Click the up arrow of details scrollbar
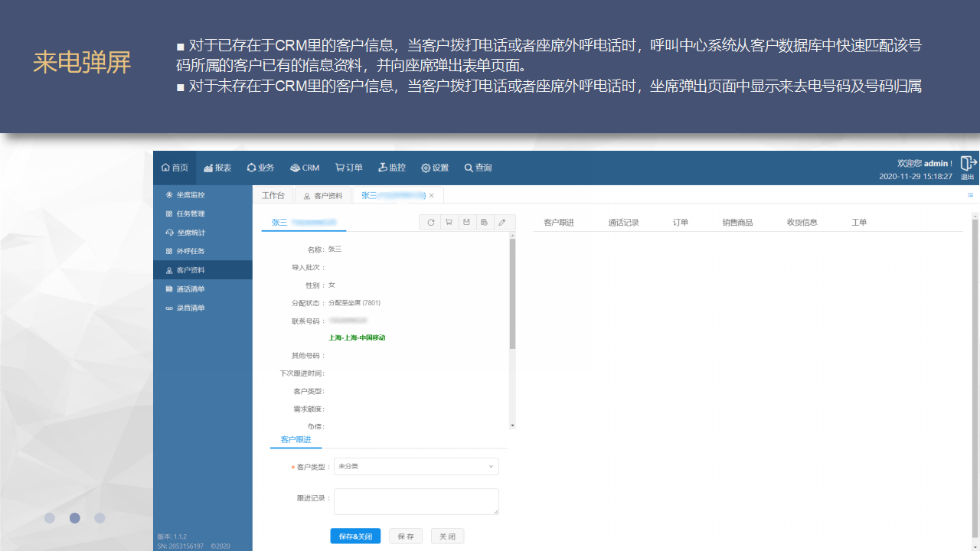This screenshot has width=980, height=551. pos(513,235)
